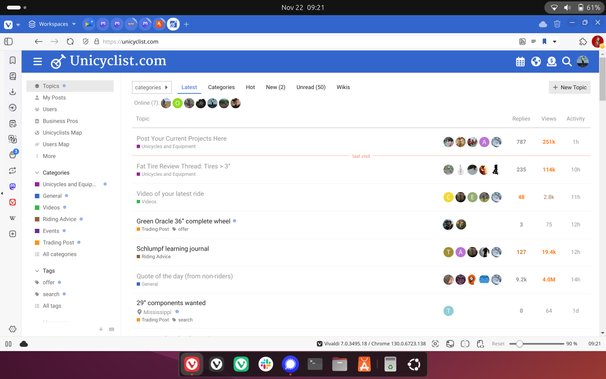The image size is (606, 379).
Task: Click Reset zoom in status bar
Action: (x=498, y=344)
